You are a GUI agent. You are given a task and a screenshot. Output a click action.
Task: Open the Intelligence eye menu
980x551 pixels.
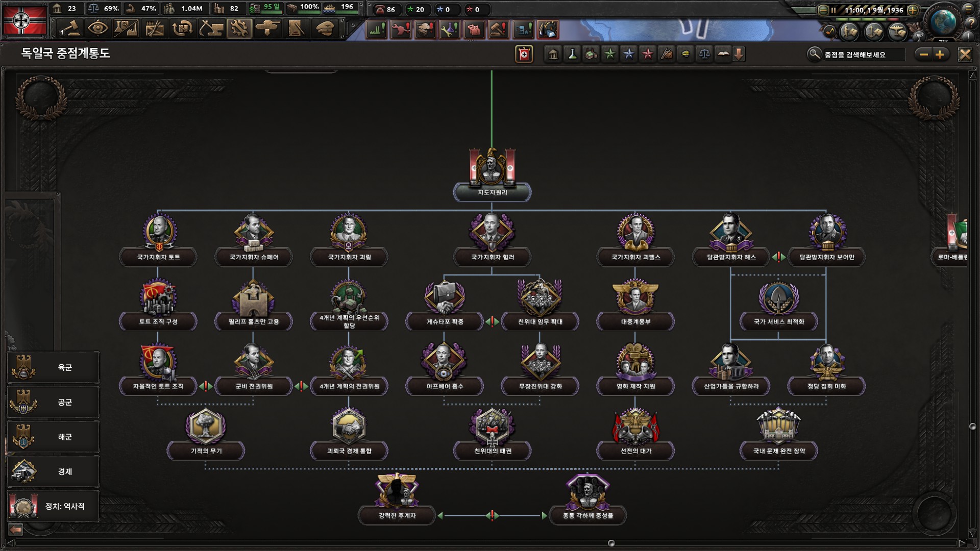tap(97, 29)
